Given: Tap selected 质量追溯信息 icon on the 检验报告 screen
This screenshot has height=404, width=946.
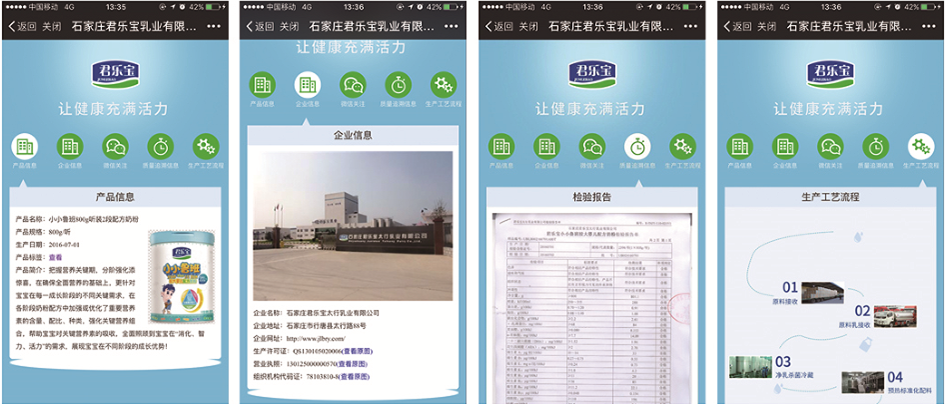Looking at the screenshot, I should click(637, 146).
